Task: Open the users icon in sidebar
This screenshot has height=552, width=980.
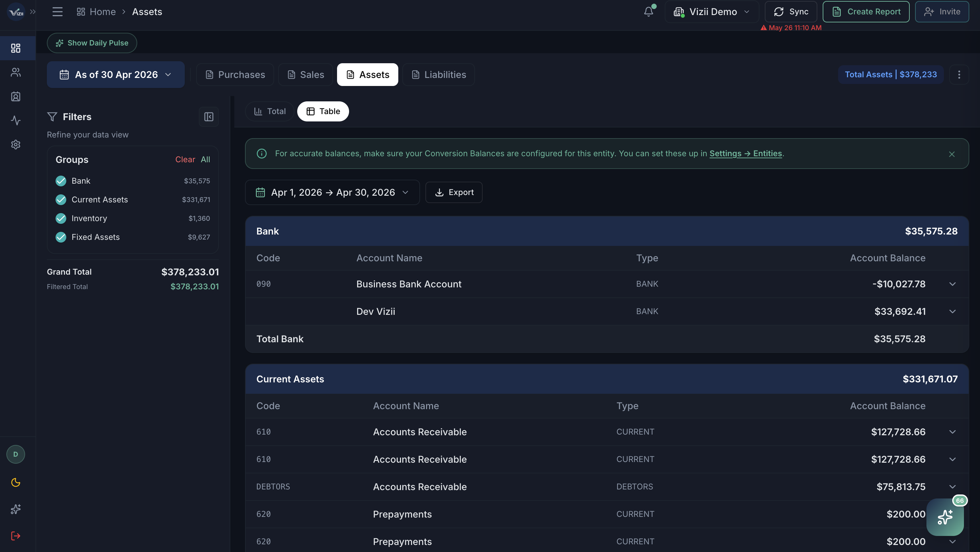Action: 16,72
